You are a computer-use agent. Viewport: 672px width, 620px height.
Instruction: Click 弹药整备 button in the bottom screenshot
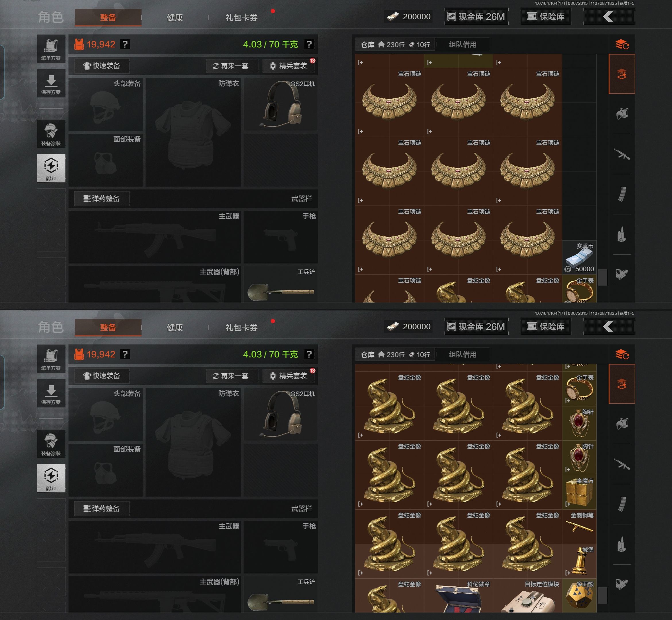point(102,509)
